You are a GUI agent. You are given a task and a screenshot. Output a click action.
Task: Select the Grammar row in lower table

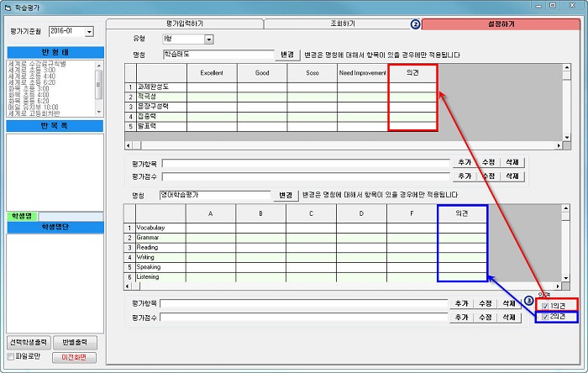tap(161, 238)
